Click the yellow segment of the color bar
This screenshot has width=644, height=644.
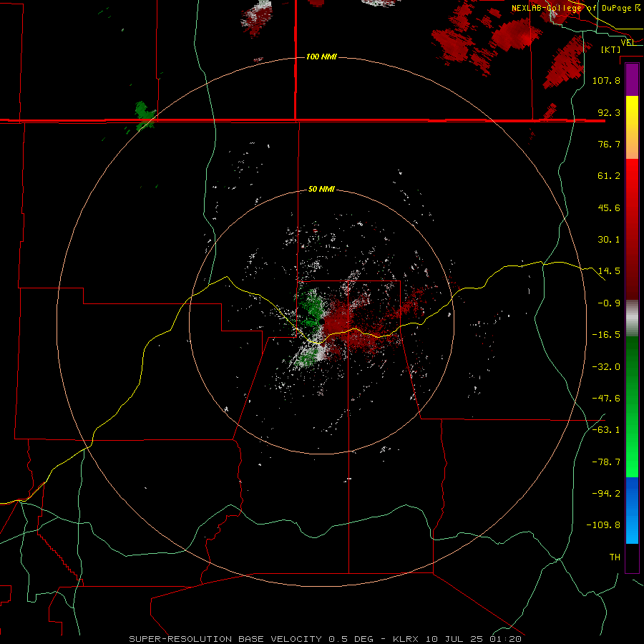632,127
